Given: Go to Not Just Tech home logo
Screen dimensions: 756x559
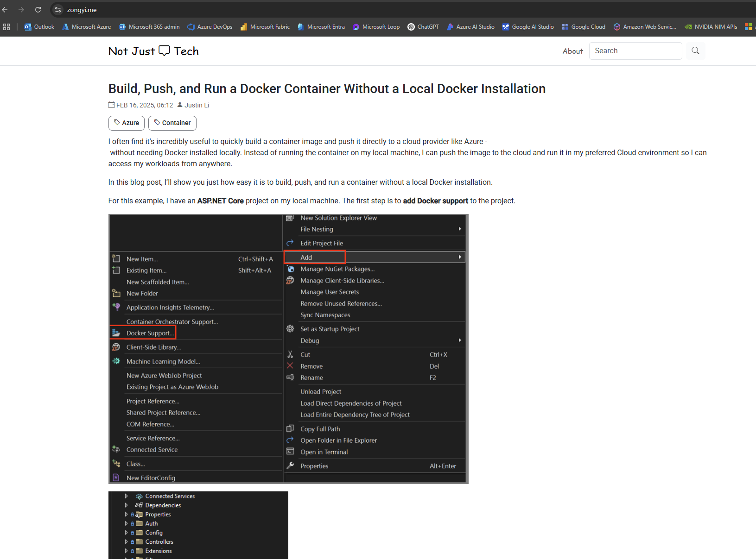Looking at the screenshot, I should (153, 51).
